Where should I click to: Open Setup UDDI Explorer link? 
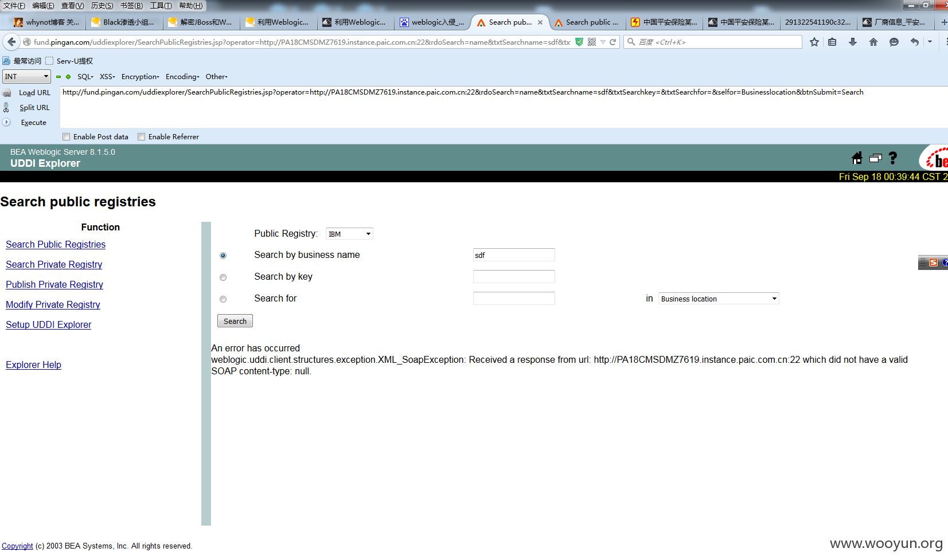(x=49, y=324)
